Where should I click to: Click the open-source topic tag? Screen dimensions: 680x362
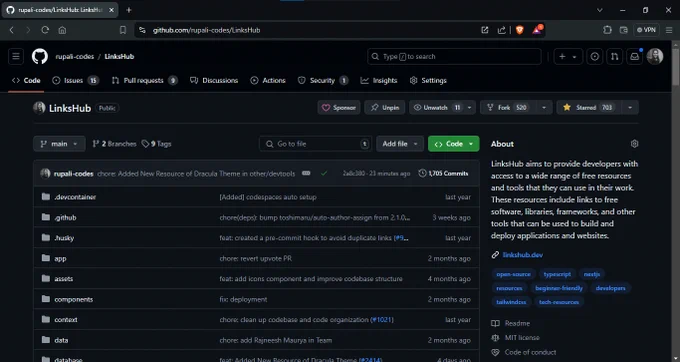coord(513,274)
